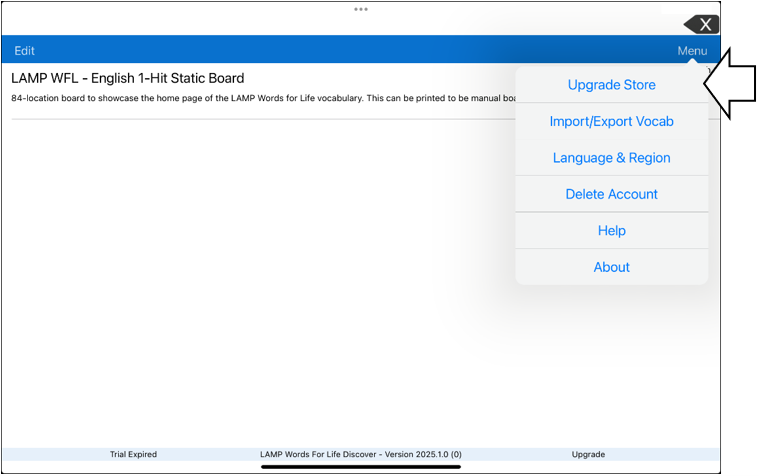This screenshot has width=759, height=476.
Task: Open the Help menu entry
Action: (x=611, y=230)
